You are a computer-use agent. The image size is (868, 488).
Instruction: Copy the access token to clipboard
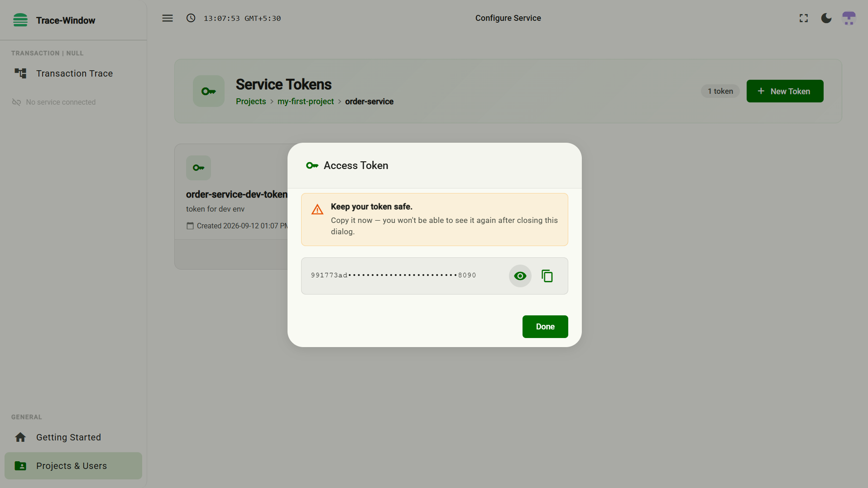point(547,276)
